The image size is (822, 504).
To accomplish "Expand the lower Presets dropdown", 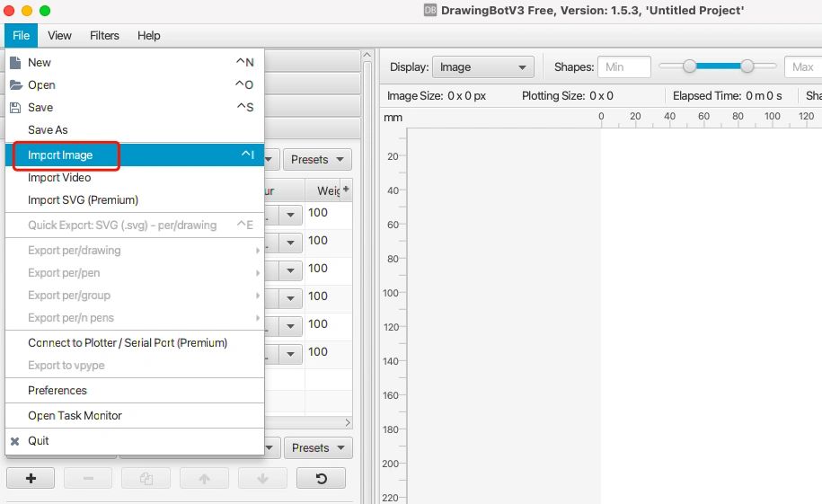I will point(318,447).
